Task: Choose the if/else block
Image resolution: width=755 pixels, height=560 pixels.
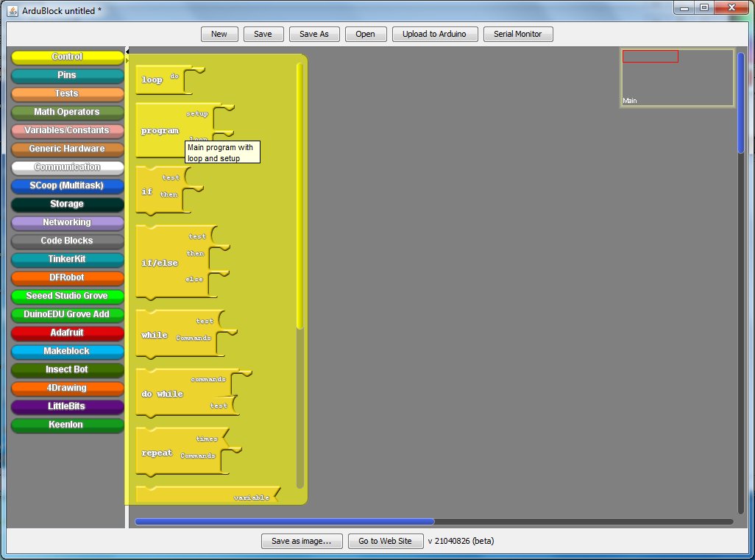Action: [160, 263]
